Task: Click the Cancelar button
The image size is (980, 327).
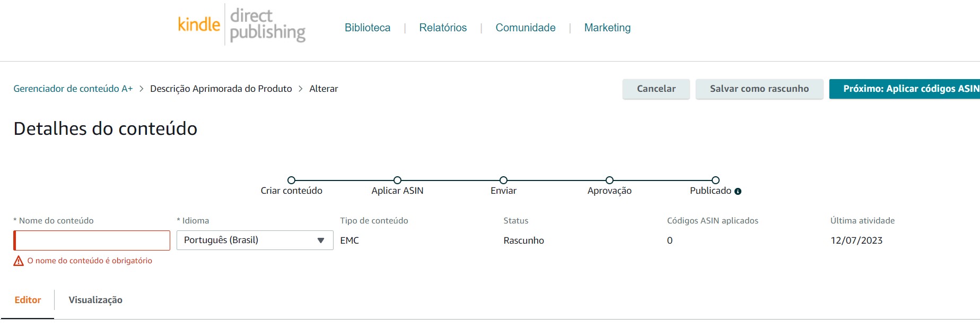Action: pyautogui.click(x=656, y=89)
